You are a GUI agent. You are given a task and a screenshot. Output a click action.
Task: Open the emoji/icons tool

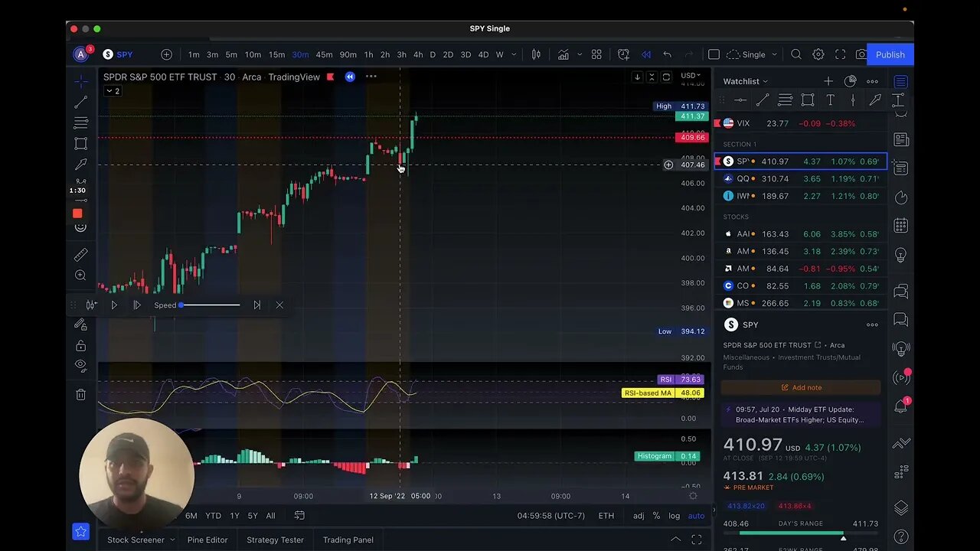(x=80, y=227)
